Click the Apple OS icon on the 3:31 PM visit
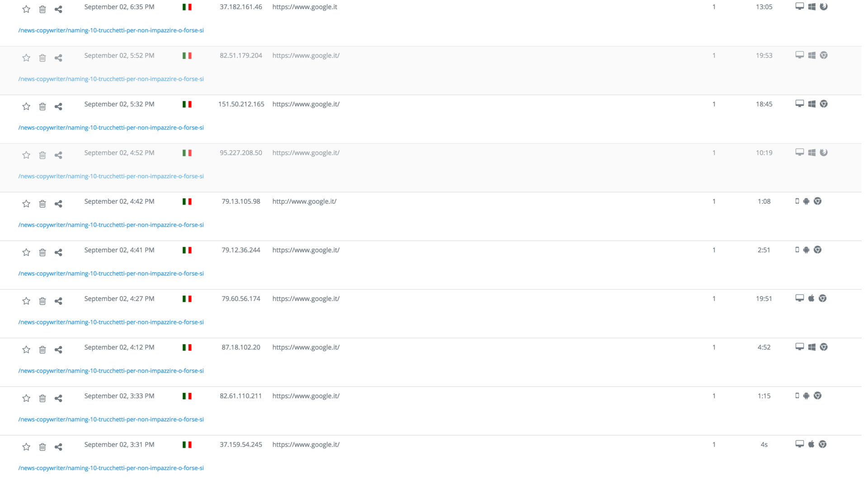Screen dimensions: 868x482 click(811, 444)
